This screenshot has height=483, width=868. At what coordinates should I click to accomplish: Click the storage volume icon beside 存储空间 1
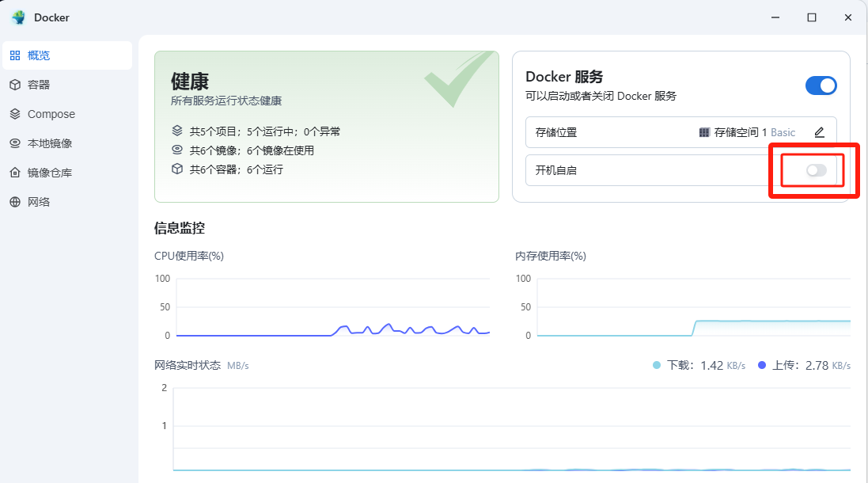pos(704,132)
